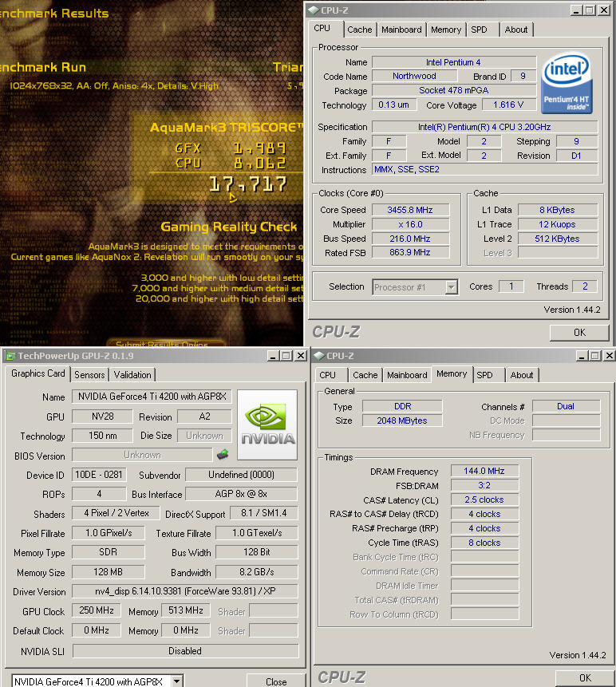
Task: Click the Close button in GPU-Z
Action: point(276,681)
